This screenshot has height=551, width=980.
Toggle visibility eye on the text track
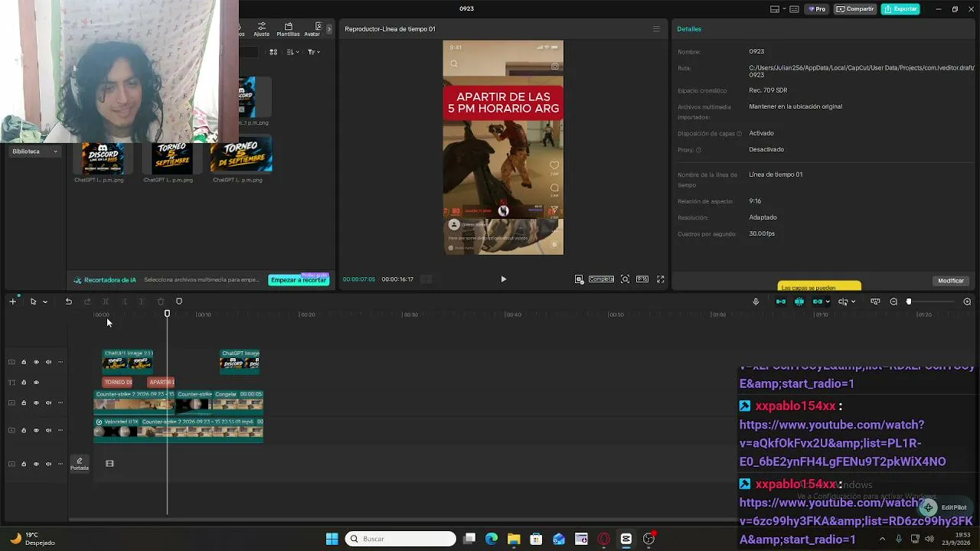point(36,382)
